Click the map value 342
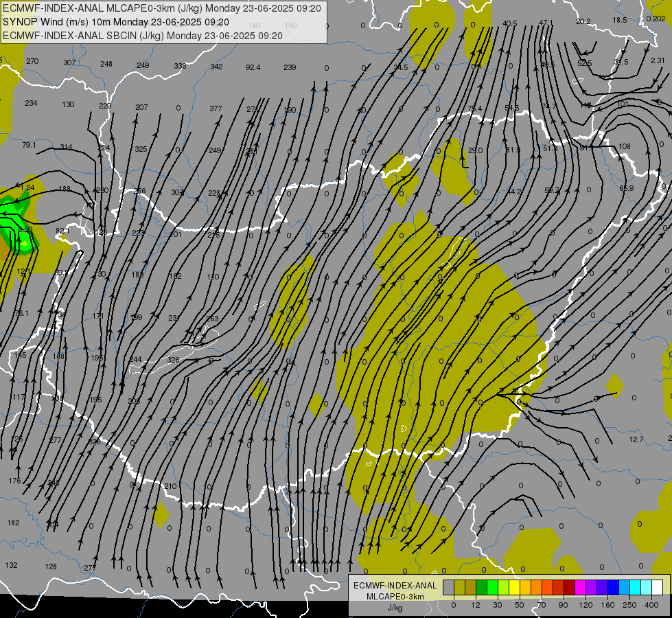 (216, 67)
